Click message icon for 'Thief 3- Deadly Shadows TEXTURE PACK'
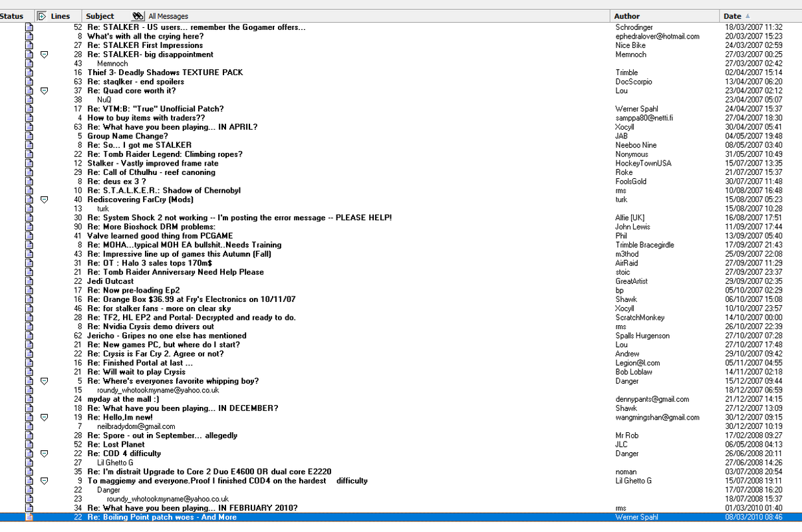Image resolution: width=802 pixels, height=532 pixels. (x=29, y=72)
